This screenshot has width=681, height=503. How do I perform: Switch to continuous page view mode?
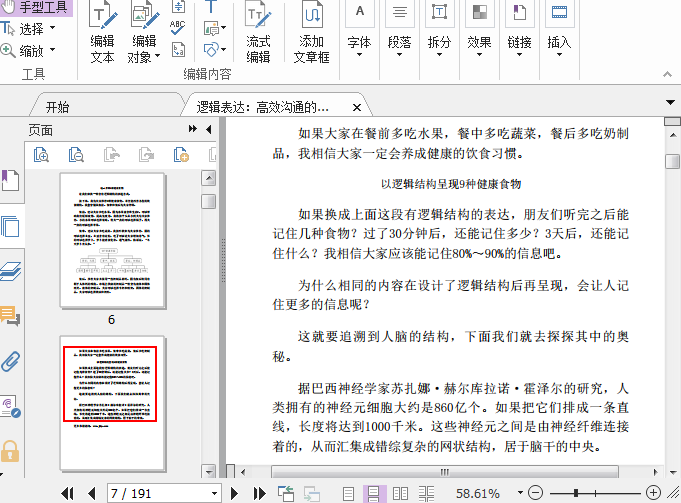pyautogui.click(x=374, y=493)
